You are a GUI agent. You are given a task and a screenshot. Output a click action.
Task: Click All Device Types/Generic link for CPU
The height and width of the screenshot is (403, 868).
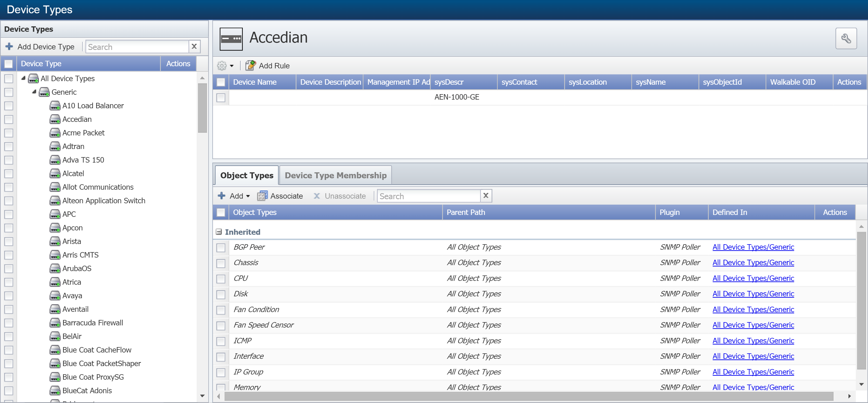click(x=753, y=278)
